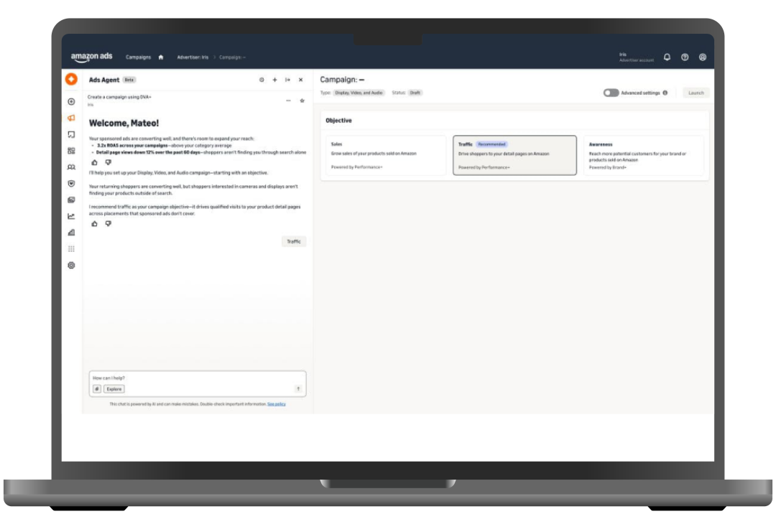Open the orange Ads Agent sidebar icon
Screen dimensions: 776x532
(71, 79)
